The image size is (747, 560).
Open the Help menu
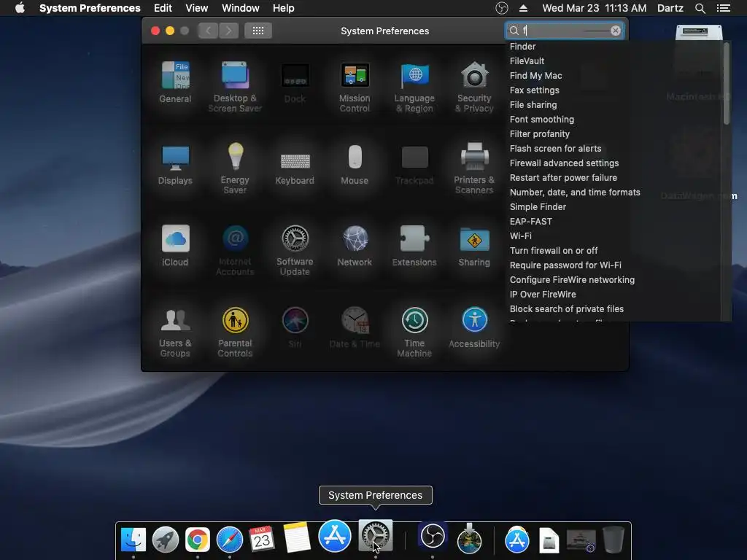[284, 8]
